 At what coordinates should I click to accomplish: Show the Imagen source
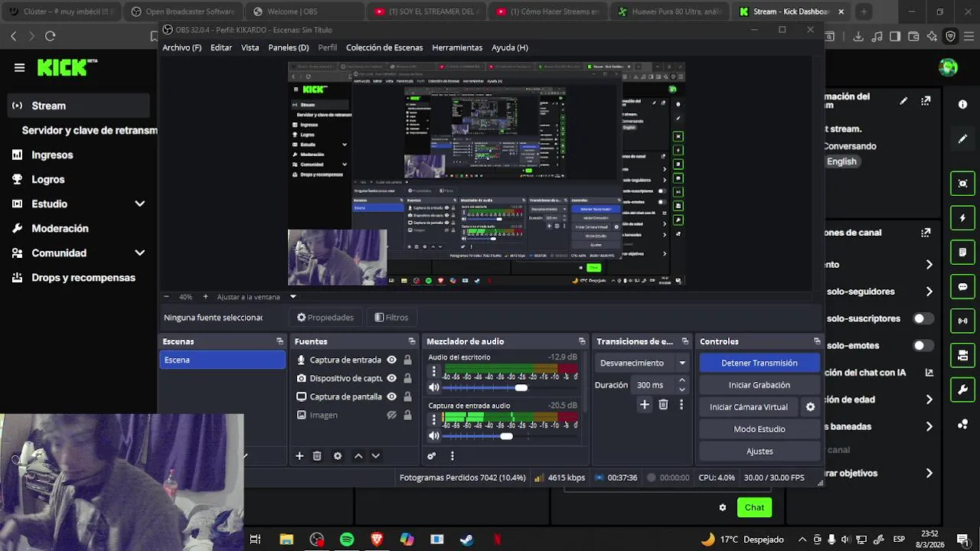click(x=391, y=415)
